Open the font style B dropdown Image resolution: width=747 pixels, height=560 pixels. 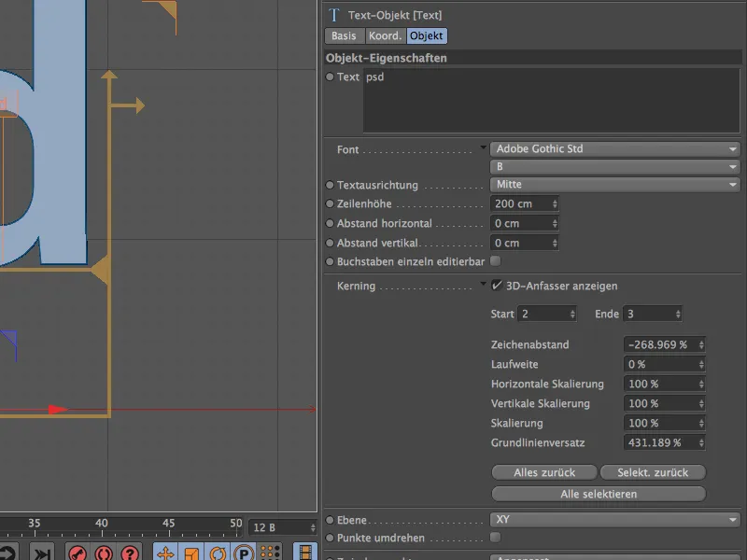click(x=615, y=167)
